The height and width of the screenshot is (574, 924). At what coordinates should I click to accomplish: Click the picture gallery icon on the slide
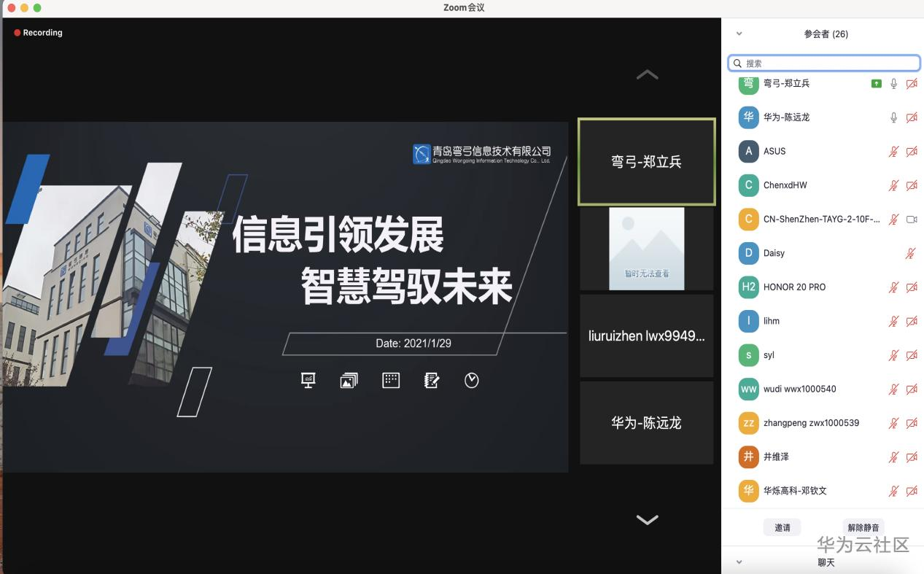point(349,380)
